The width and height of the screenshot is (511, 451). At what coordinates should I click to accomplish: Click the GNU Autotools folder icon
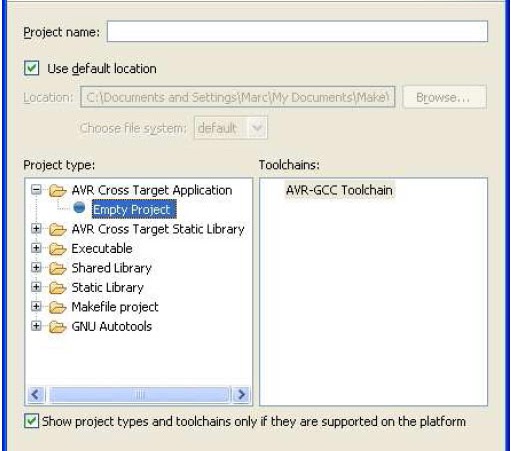click(x=58, y=327)
